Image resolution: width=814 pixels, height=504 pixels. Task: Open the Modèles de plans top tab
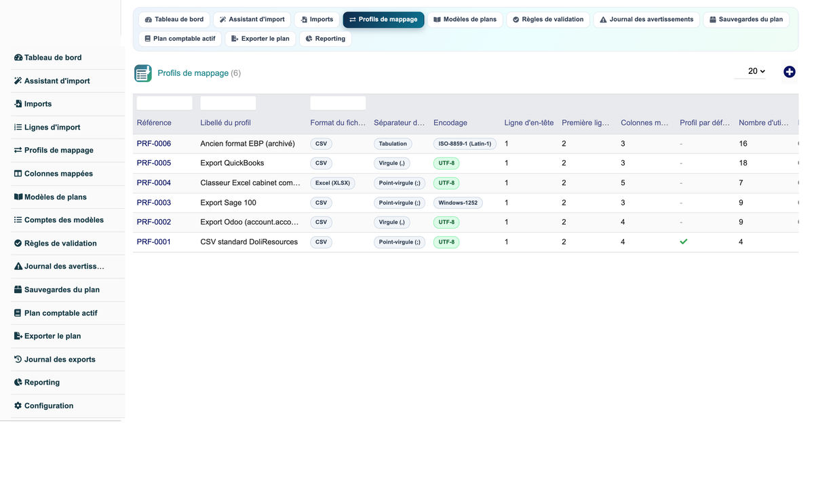tap(465, 20)
